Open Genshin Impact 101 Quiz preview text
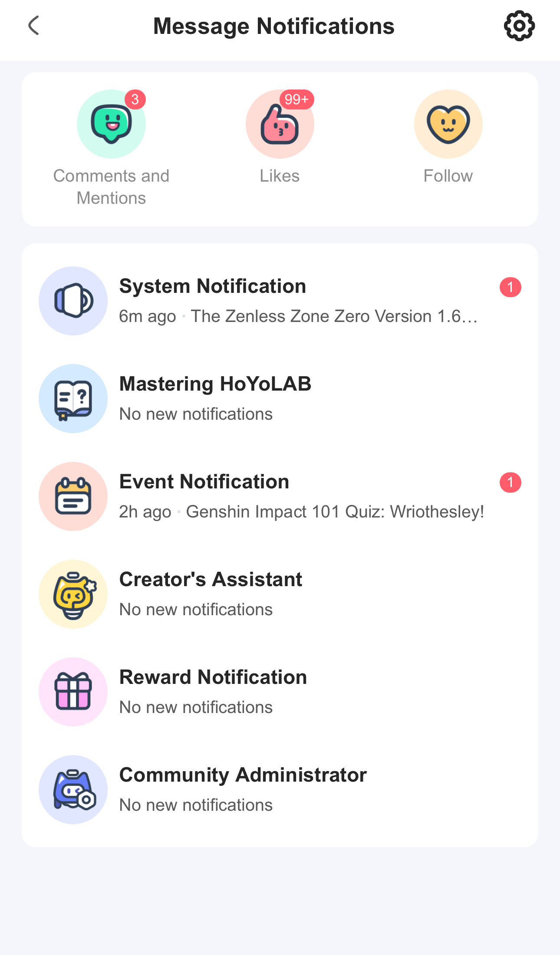Screen dimensions: 560x955 (x=335, y=512)
